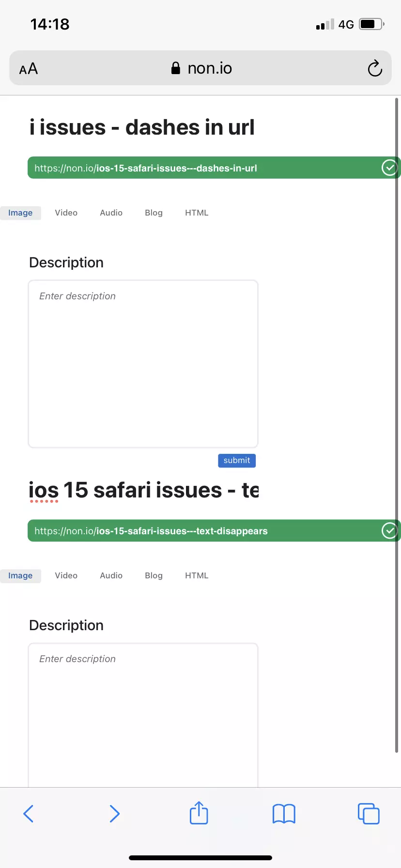Open the Safari share sheet

point(199,813)
